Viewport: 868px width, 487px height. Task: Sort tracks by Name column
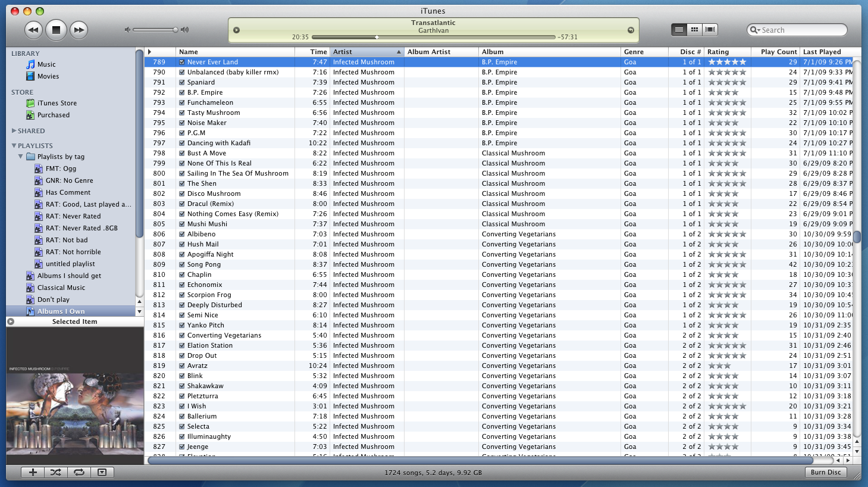[x=235, y=52]
